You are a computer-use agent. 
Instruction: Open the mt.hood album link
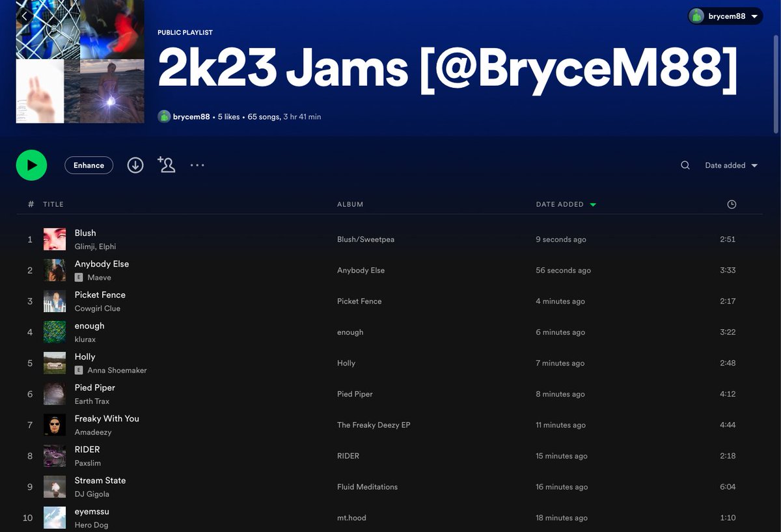(x=351, y=518)
